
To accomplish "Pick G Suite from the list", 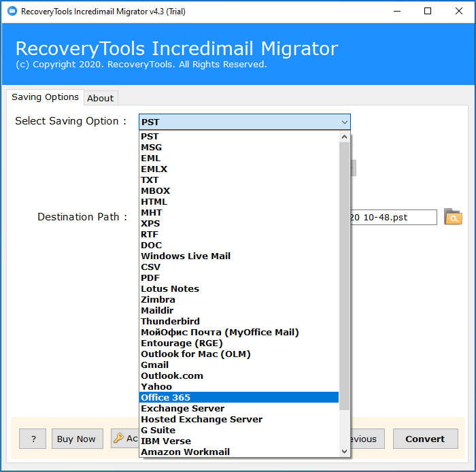I will 239,431.
